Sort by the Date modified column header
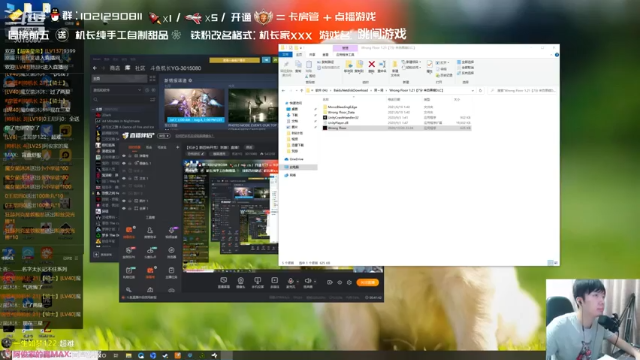Image resolution: width=640 pixels, height=360 pixels. point(394,100)
